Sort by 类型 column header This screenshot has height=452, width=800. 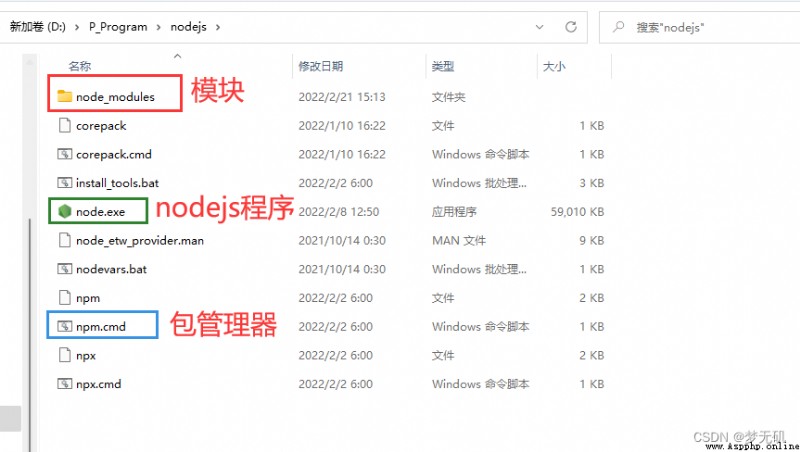[x=442, y=66]
